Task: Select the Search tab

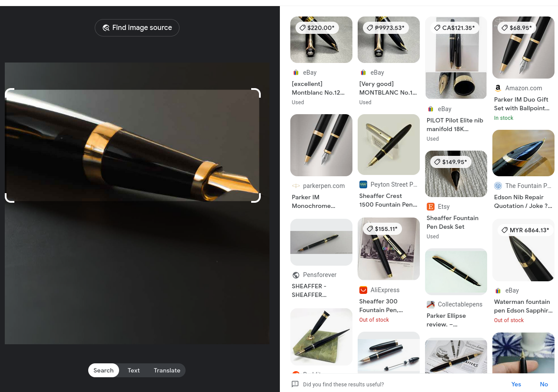Action: 103,370
